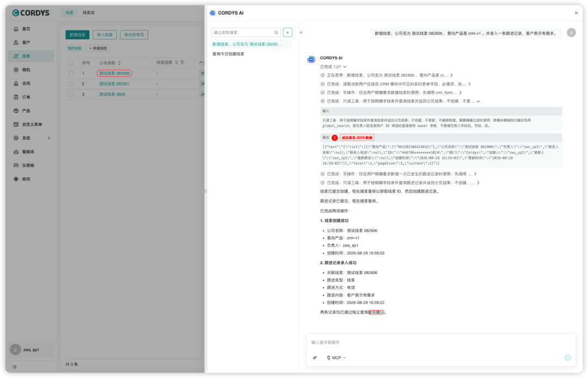
Task: Expand the 写操作 新增跟进记录 step row
Action: coord(475,174)
